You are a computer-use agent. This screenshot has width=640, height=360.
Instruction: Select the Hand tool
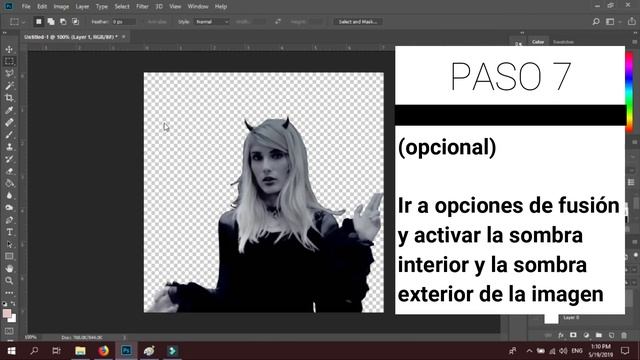(x=9, y=269)
